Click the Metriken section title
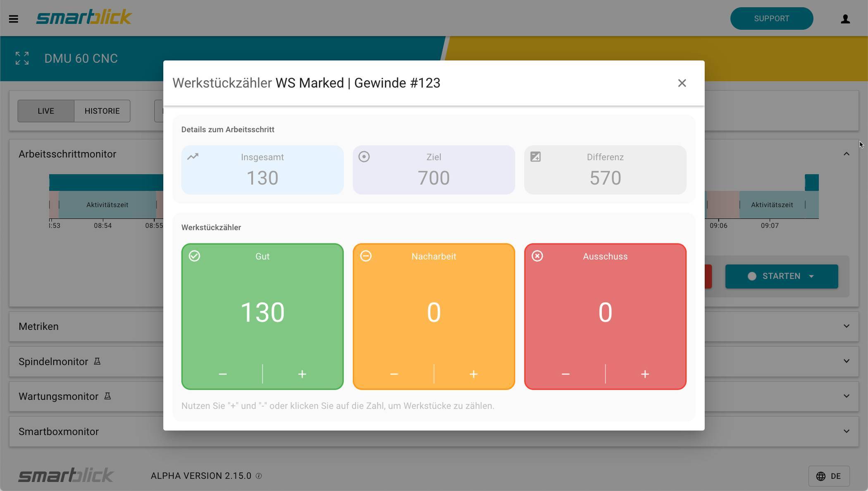The height and width of the screenshot is (491, 868). 38,327
